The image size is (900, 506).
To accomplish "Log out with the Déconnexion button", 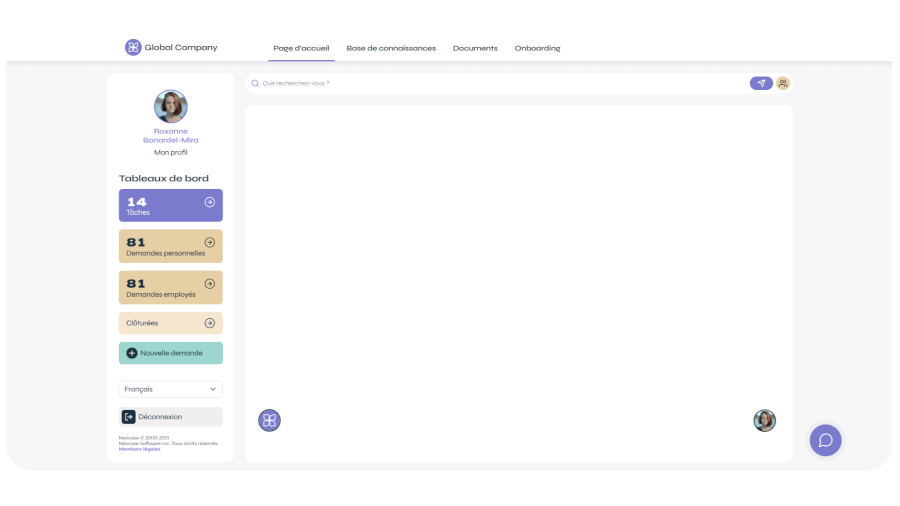I will 170,417.
